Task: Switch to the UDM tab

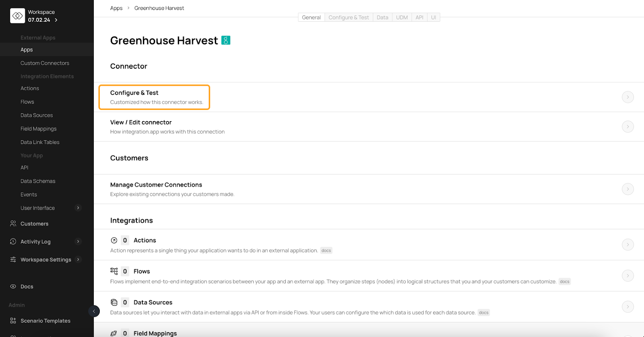Action: pos(402,17)
